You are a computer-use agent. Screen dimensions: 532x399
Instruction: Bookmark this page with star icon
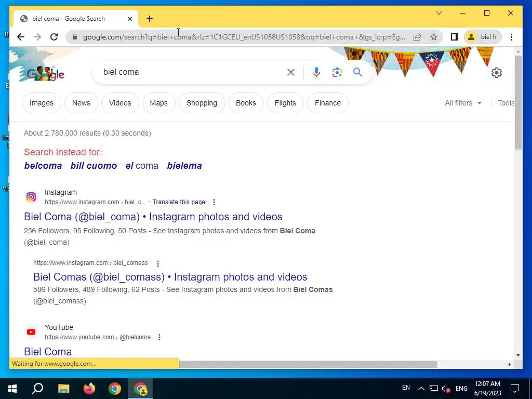point(434,37)
